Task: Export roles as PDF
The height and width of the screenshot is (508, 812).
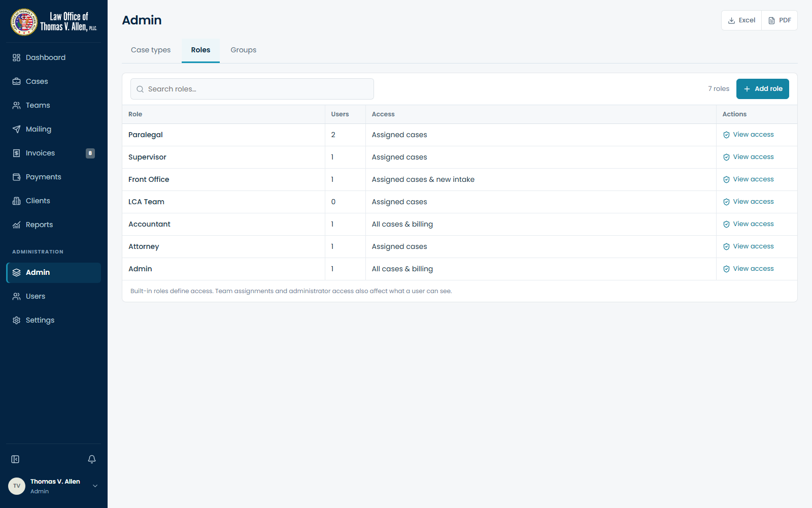Action: point(780,20)
